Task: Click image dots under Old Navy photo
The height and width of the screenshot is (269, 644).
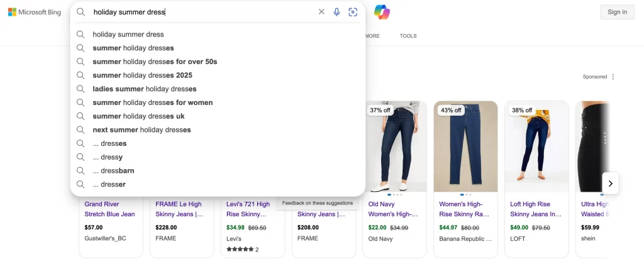Action: 395,195
